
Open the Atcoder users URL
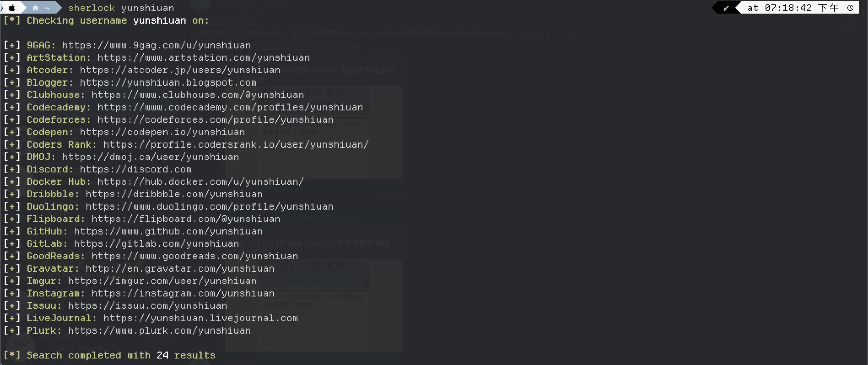(180, 70)
